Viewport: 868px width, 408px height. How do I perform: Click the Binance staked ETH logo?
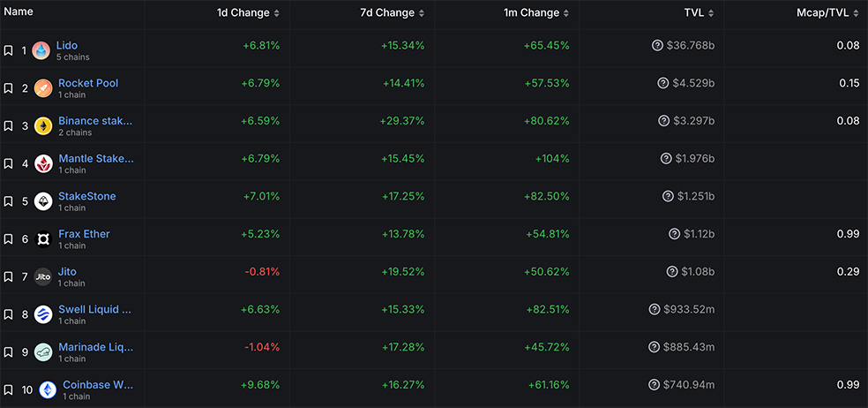click(43, 126)
